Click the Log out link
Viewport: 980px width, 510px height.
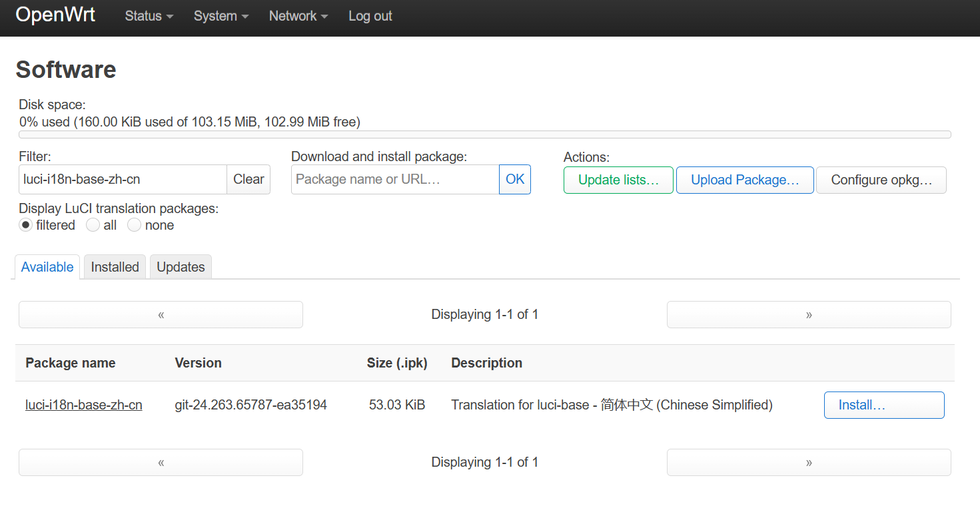370,16
